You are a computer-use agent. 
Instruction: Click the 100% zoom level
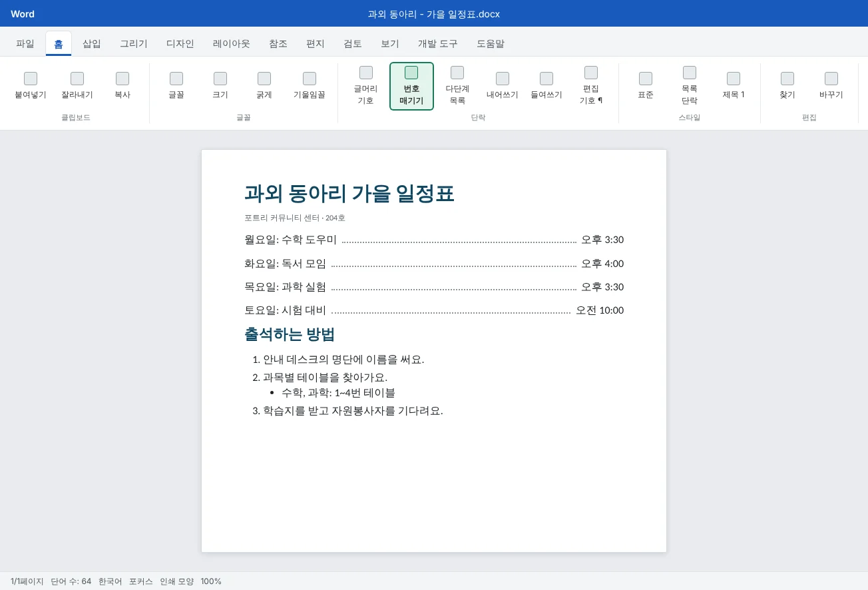coord(211,581)
